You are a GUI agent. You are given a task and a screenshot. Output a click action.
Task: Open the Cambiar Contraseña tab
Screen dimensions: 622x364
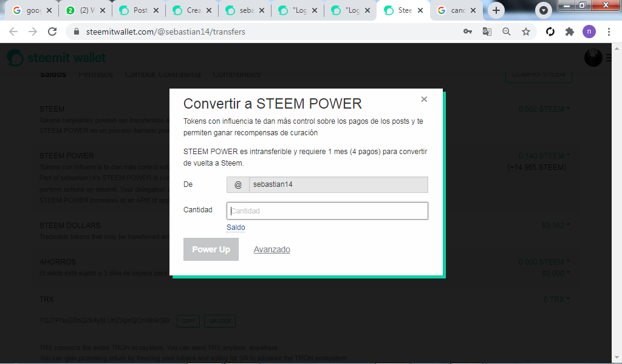point(163,75)
